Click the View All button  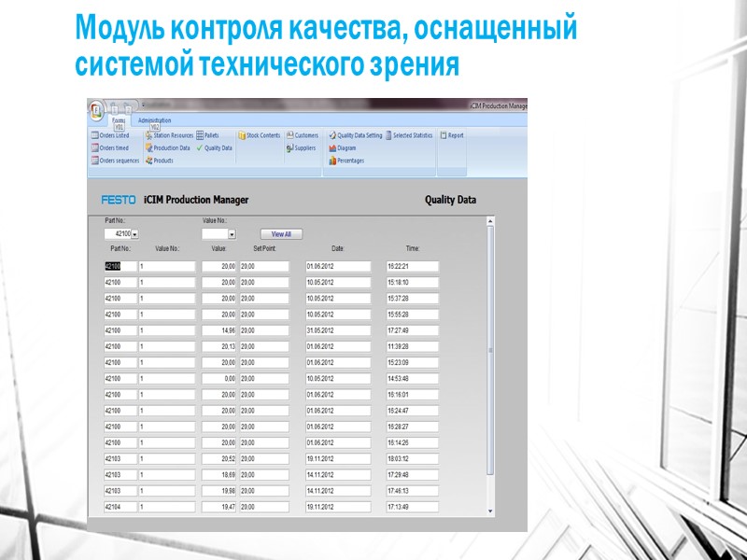(281, 234)
